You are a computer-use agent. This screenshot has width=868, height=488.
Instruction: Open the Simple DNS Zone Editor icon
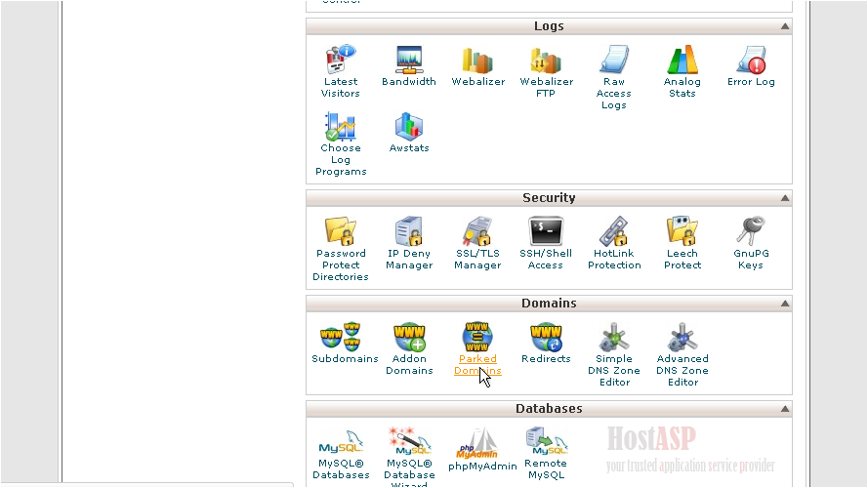click(x=614, y=338)
